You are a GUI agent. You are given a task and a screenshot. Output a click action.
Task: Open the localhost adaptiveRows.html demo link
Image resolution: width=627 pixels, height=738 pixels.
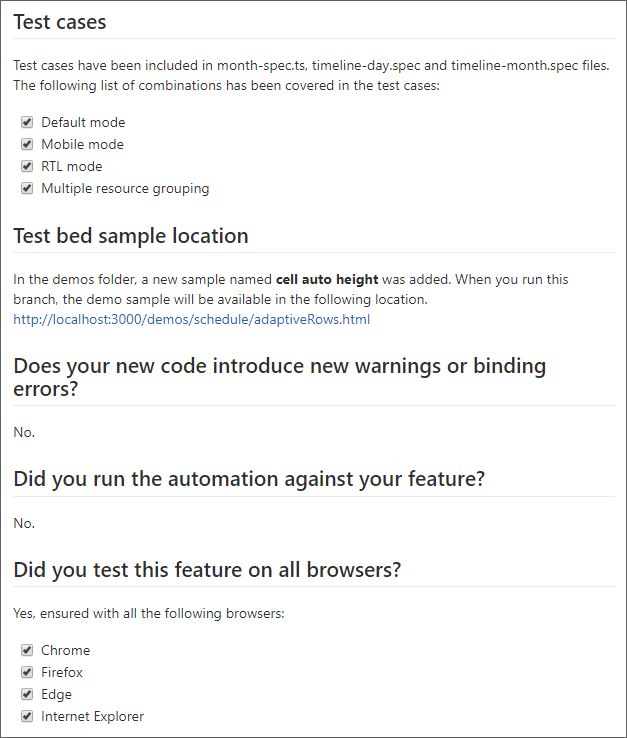[192, 320]
